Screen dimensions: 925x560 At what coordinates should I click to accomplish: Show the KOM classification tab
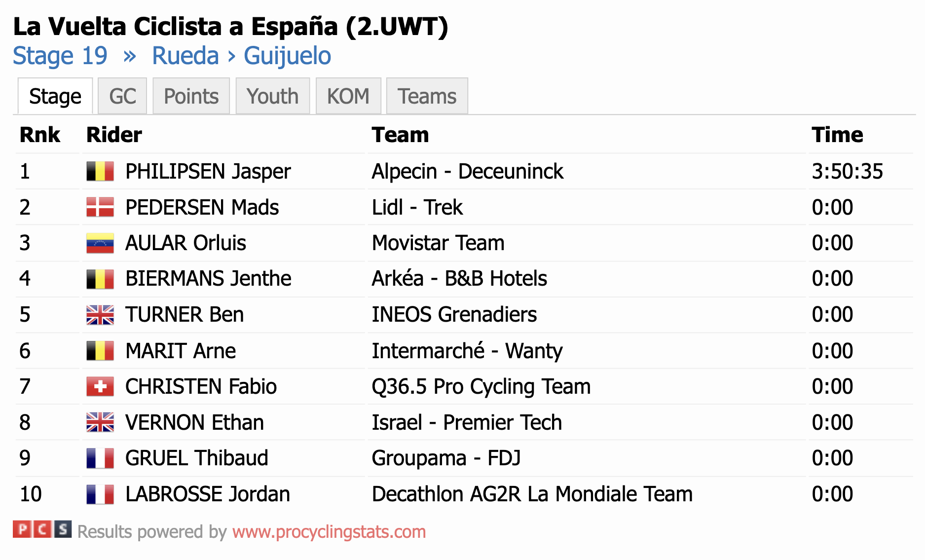point(348,96)
